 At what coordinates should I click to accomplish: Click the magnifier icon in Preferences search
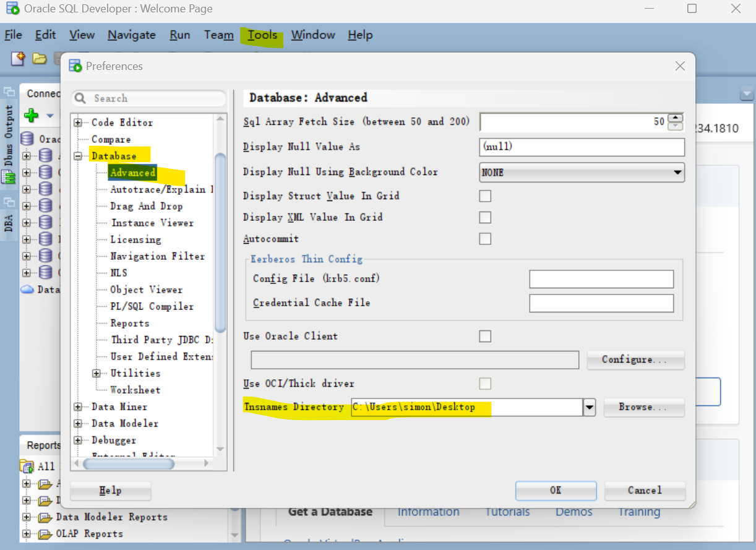80,98
